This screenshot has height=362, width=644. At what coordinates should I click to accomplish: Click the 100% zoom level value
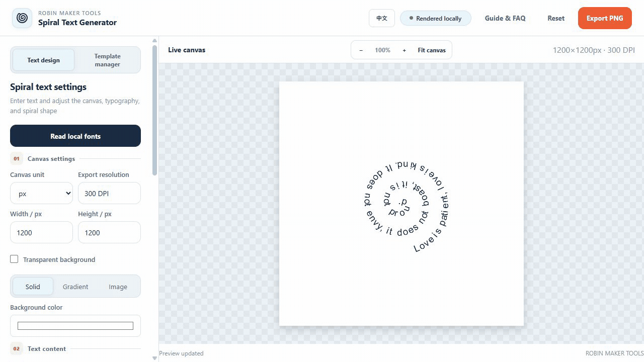click(x=382, y=50)
